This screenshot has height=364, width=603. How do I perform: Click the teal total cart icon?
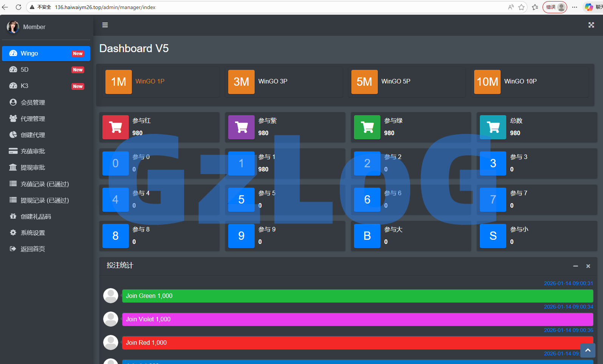pyautogui.click(x=493, y=127)
